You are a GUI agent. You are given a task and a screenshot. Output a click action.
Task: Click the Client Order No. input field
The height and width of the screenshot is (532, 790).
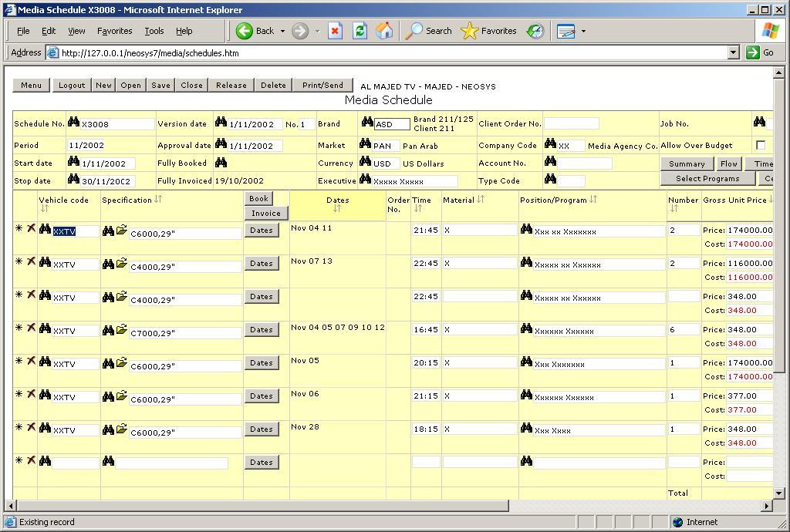coord(571,123)
